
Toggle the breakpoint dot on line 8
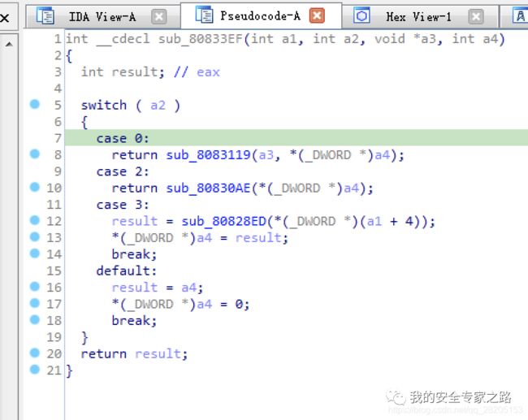pos(35,154)
